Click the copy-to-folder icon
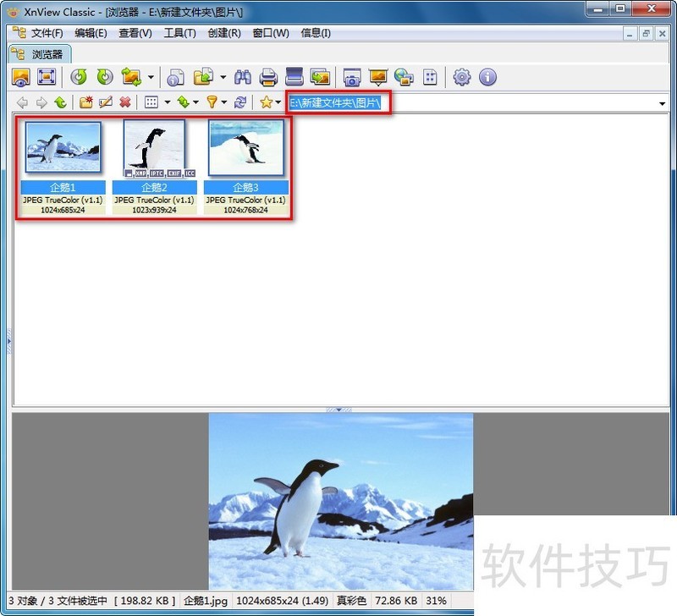The image size is (677, 616). [204, 78]
